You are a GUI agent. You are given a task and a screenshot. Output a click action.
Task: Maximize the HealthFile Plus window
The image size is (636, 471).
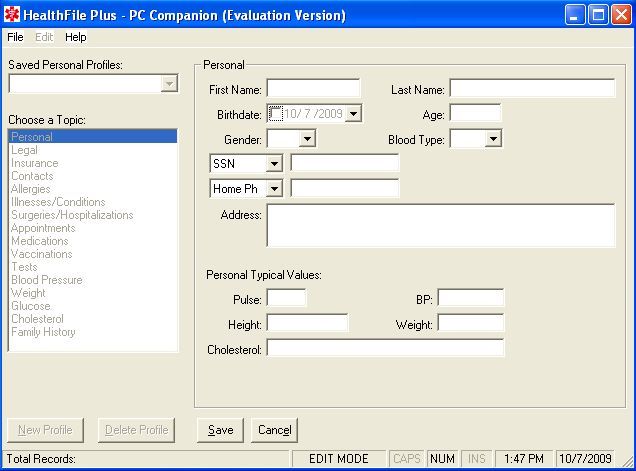tap(598, 15)
